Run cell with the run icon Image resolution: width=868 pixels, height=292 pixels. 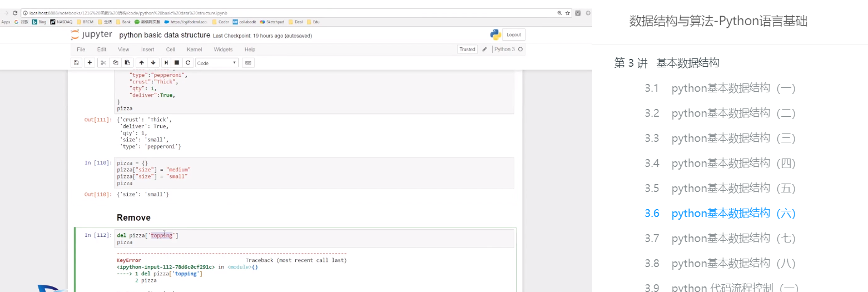tap(166, 63)
